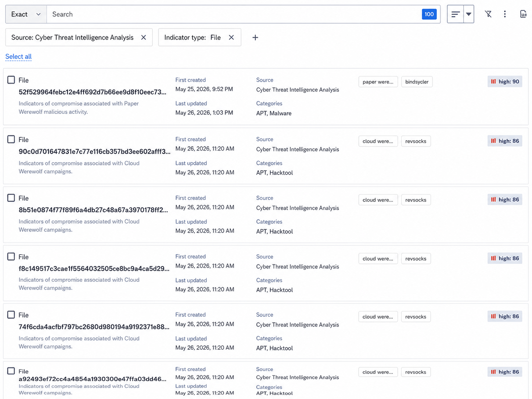Click 'high: 86' badge on f8c14951 row
The image size is (532, 399).
coord(505,258)
